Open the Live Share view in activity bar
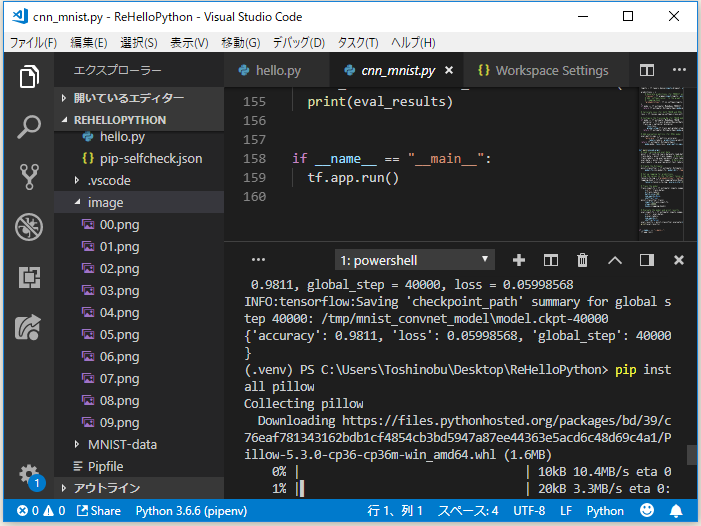The width and height of the screenshot is (701, 526). (x=28, y=327)
